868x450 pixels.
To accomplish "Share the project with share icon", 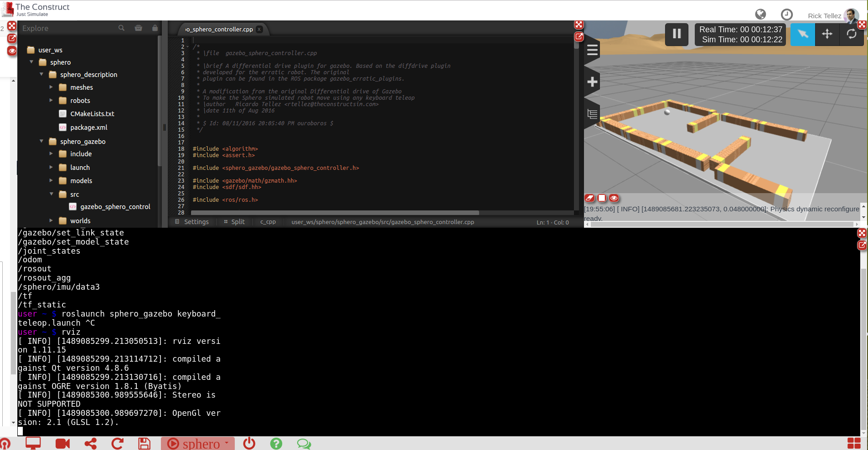I will point(90,444).
